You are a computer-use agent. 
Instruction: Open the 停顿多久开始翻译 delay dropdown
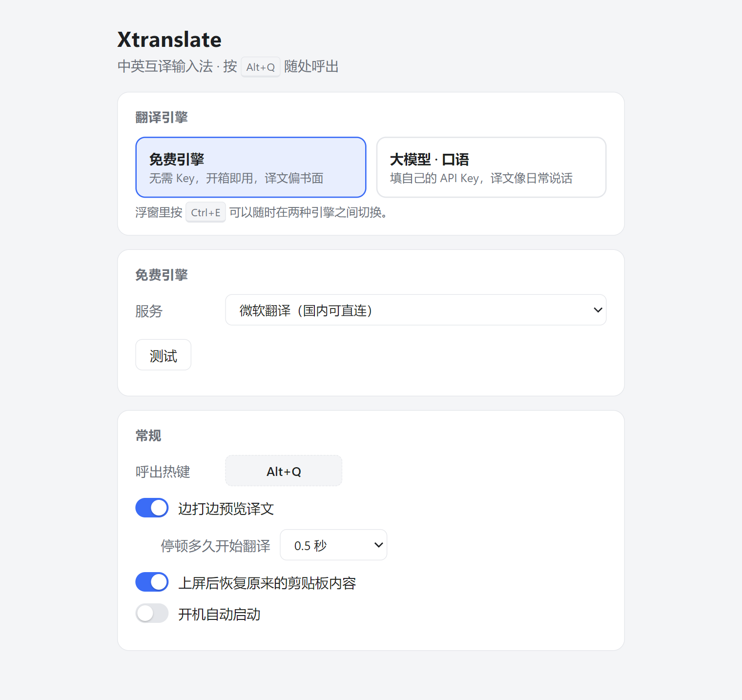(x=333, y=545)
